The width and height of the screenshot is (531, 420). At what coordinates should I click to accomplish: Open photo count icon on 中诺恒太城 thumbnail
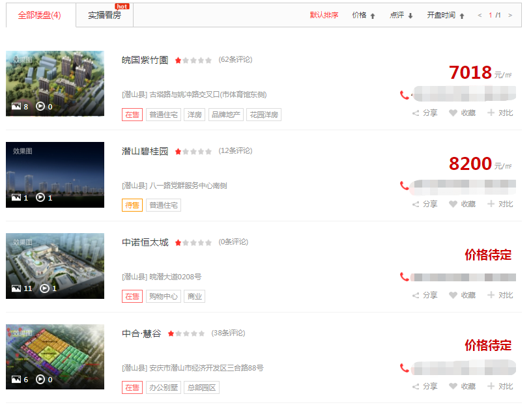click(x=16, y=288)
